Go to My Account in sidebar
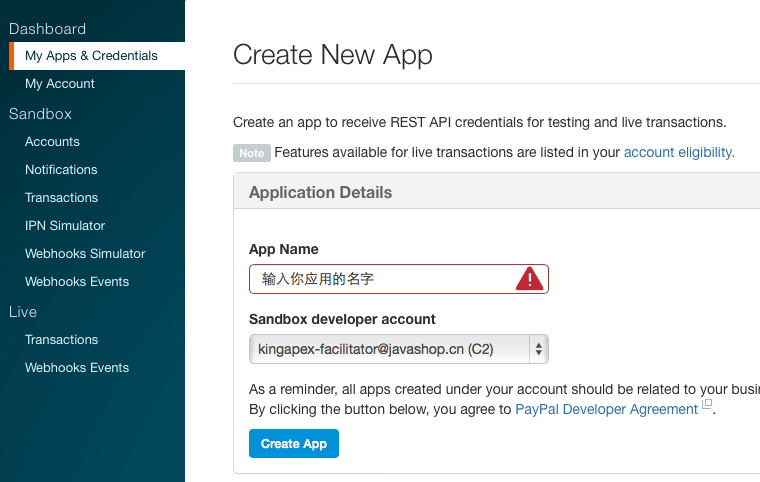Screen dimensions: 760x482 coord(60,83)
